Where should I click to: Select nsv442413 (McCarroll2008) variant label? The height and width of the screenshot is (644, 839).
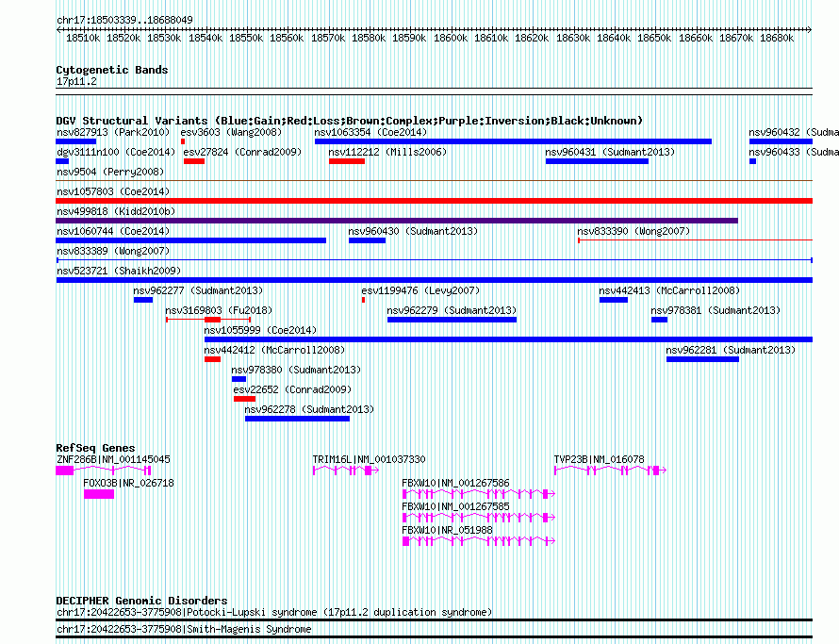(x=669, y=290)
